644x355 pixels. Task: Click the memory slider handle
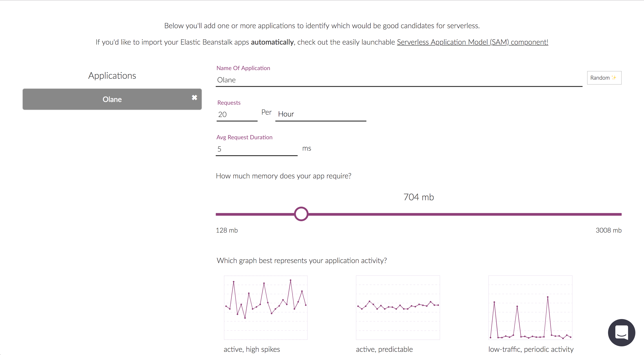(301, 214)
